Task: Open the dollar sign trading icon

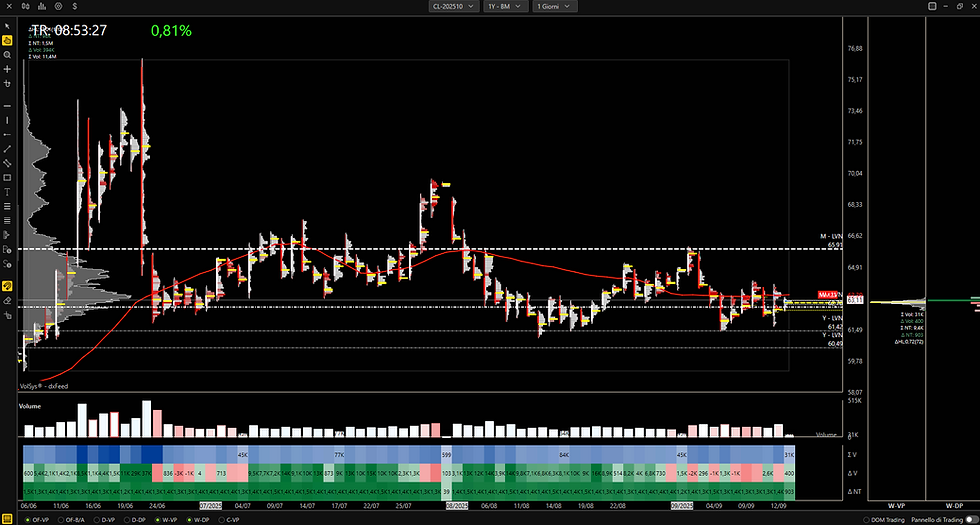Action: point(74,6)
